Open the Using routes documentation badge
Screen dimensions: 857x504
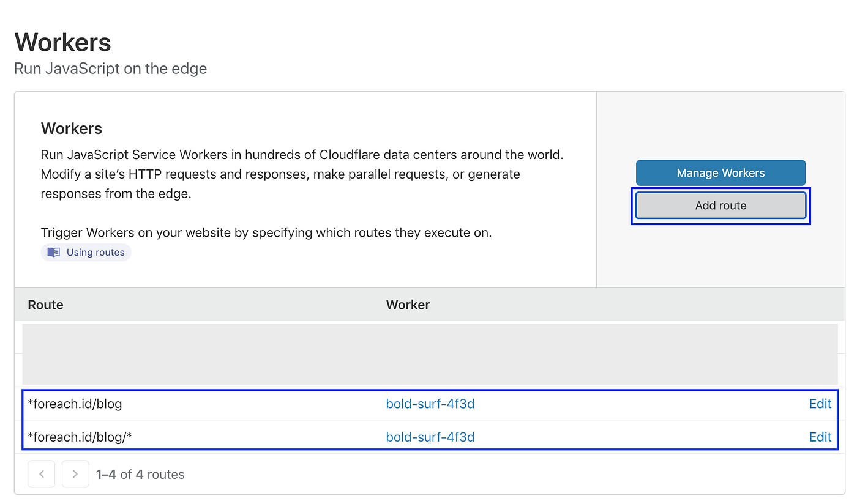[x=86, y=252]
